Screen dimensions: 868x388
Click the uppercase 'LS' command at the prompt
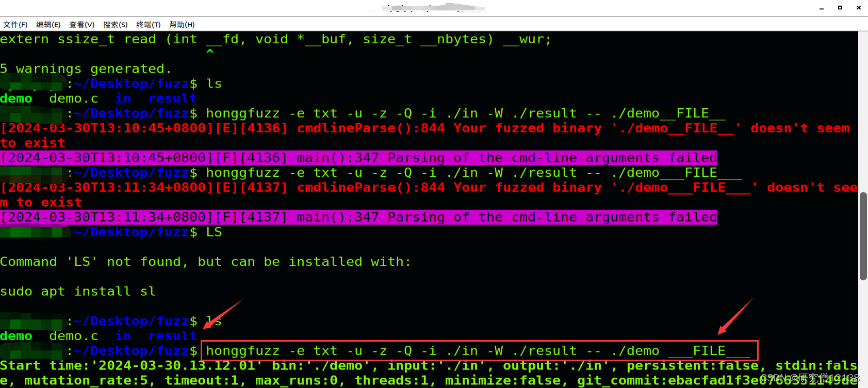tap(214, 232)
